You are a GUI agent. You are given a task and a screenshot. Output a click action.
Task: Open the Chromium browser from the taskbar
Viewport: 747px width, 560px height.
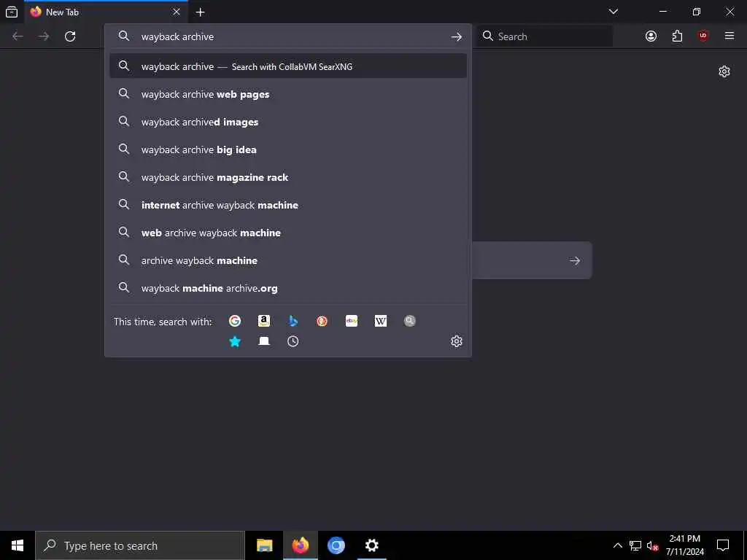point(336,545)
